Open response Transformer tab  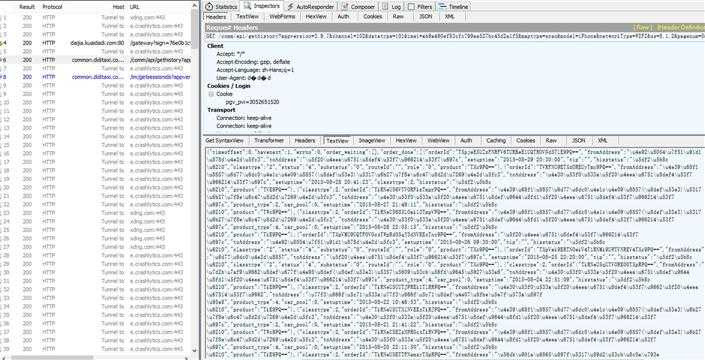pos(269,141)
